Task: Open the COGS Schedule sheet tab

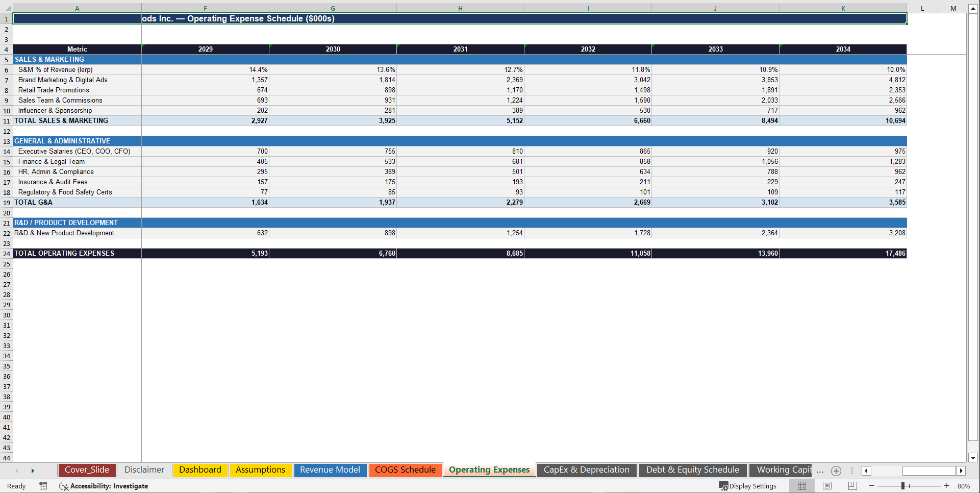Action: [x=405, y=470]
